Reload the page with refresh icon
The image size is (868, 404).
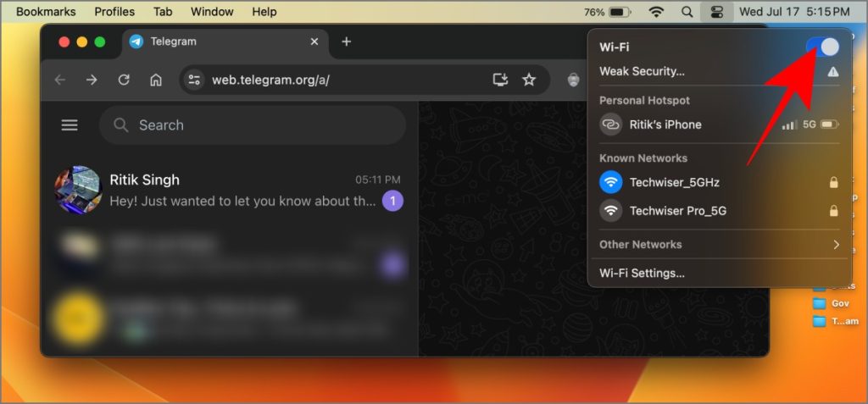(124, 80)
